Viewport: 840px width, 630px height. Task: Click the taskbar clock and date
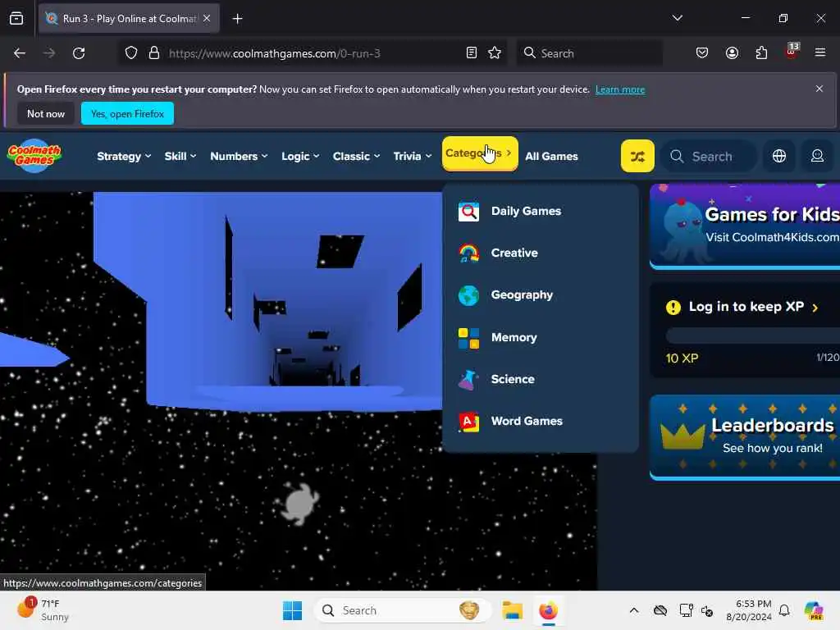749,610
